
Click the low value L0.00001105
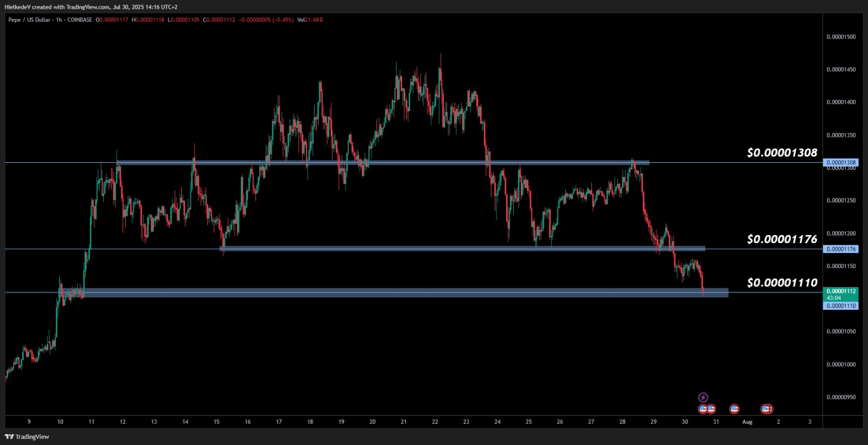click(184, 20)
